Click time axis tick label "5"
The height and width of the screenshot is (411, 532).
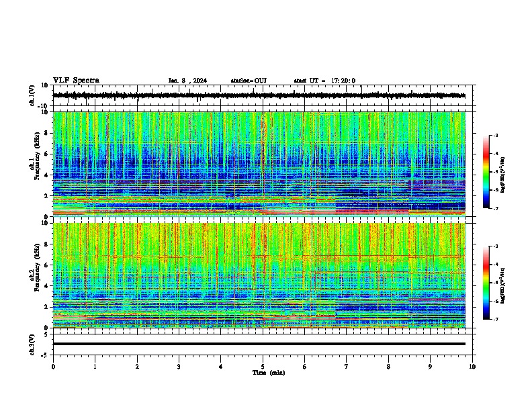click(263, 367)
